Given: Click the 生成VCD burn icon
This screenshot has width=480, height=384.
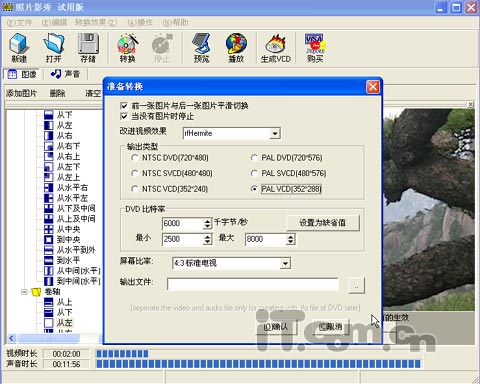Looking at the screenshot, I should click(276, 48).
